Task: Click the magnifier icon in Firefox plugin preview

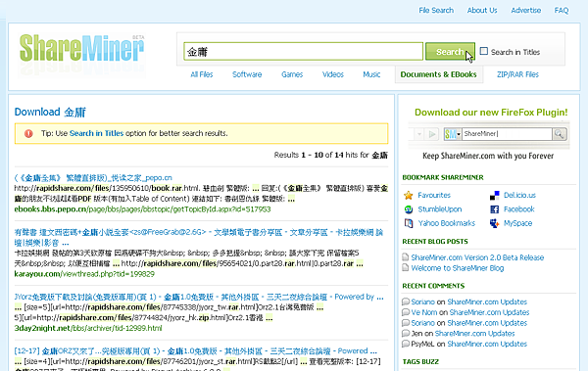Action: tap(560, 134)
